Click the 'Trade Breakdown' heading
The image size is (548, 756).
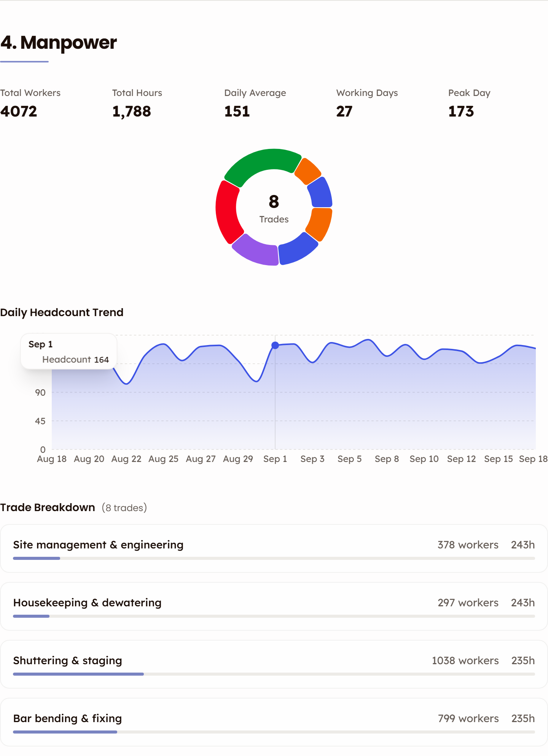[48, 508]
